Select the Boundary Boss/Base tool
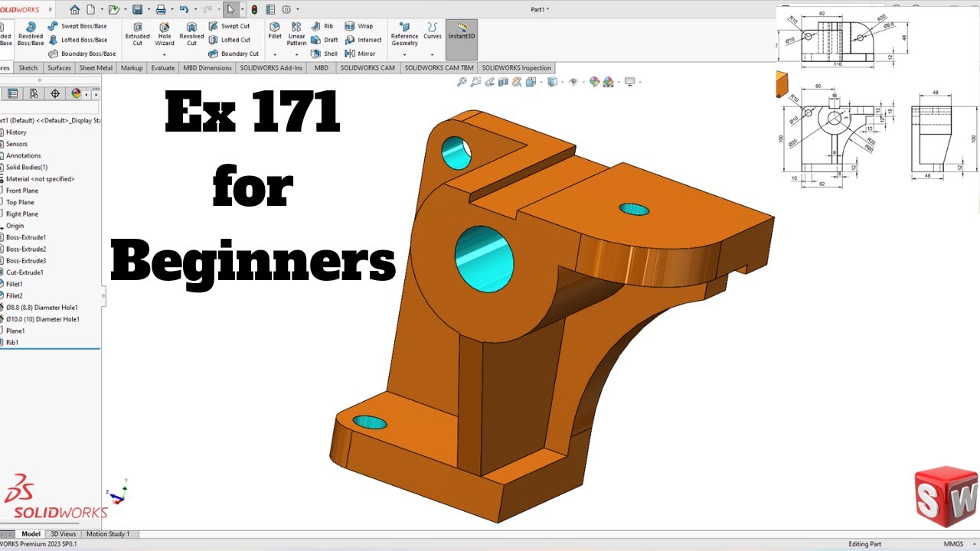The width and height of the screenshot is (980, 551). pyautogui.click(x=82, y=54)
